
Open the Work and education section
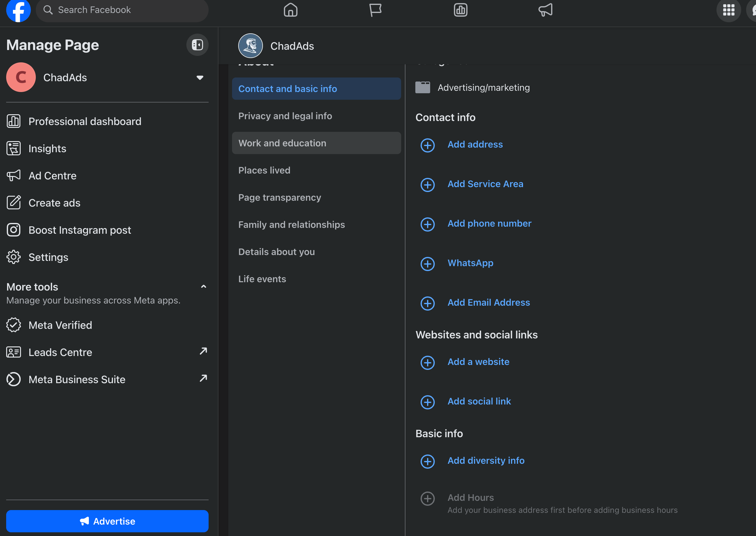(x=282, y=143)
